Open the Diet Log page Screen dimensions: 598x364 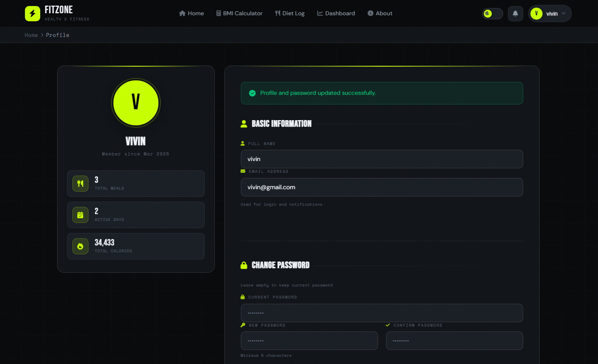click(x=290, y=13)
